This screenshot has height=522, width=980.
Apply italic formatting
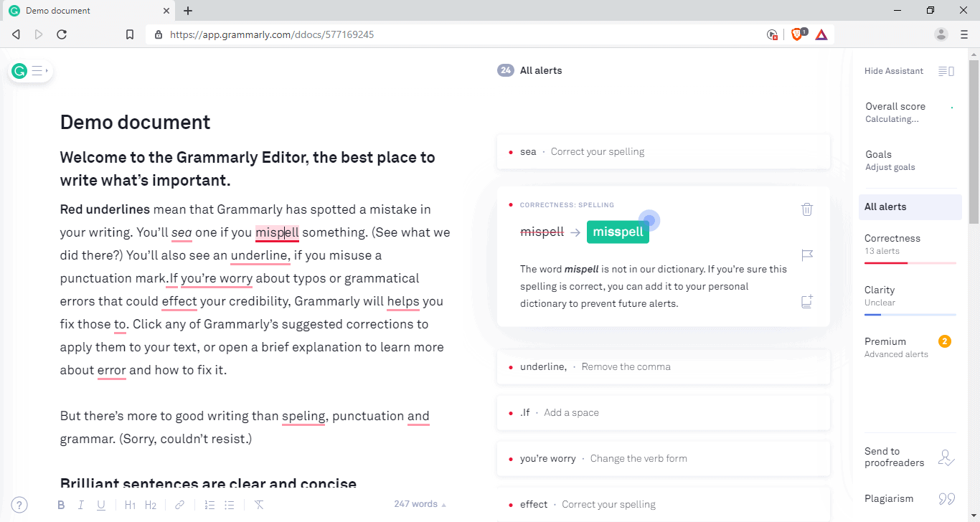pyautogui.click(x=81, y=504)
